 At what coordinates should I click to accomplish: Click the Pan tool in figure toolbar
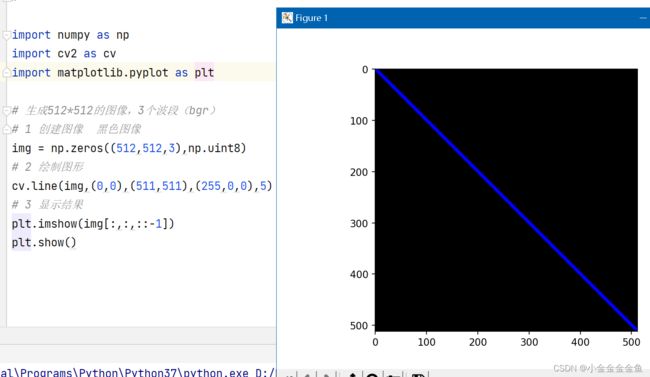[x=352, y=375]
